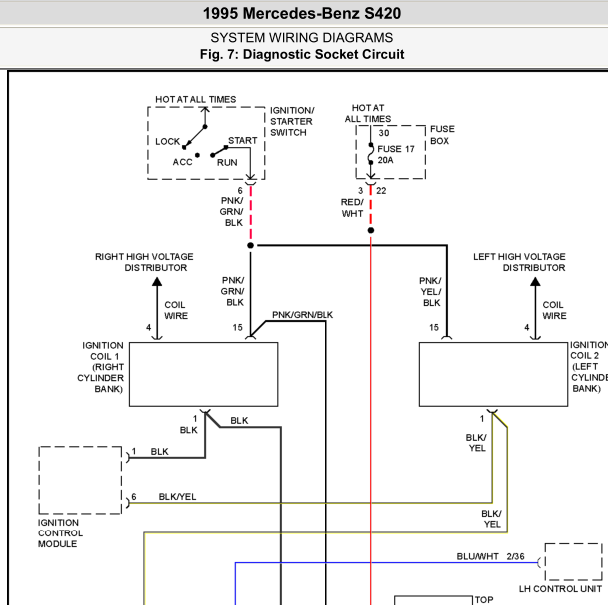Select "LEFT HIGH VOLTAGE DISTRIBUTOR" label

(519, 262)
